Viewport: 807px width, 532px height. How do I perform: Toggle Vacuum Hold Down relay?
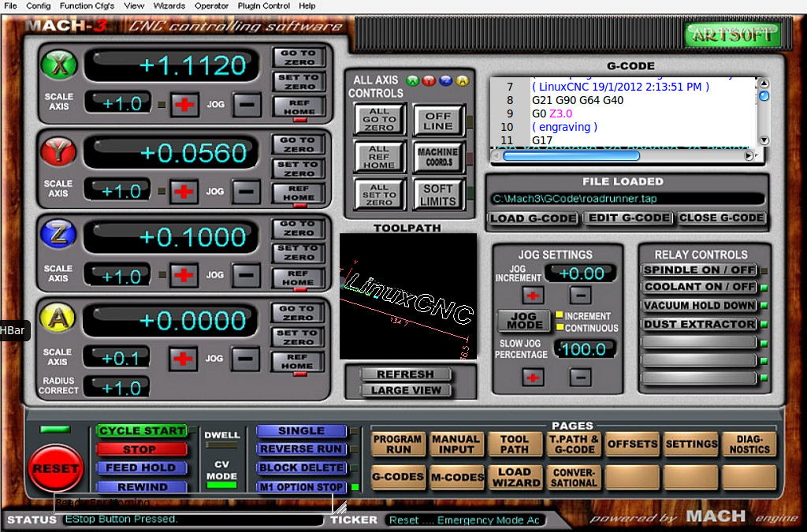click(700, 306)
